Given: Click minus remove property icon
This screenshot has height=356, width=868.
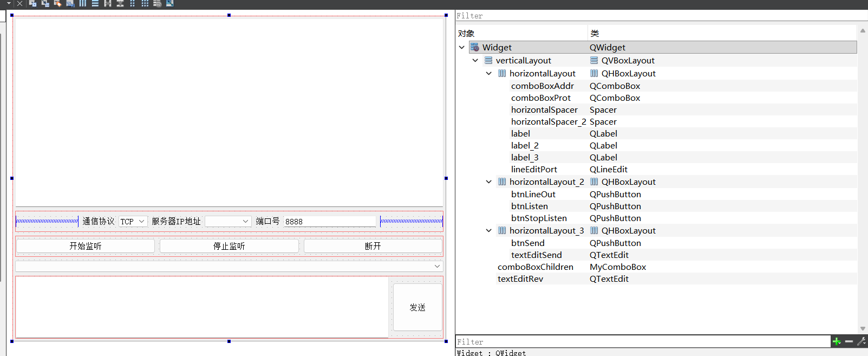Looking at the screenshot, I should pyautogui.click(x=849, y=341).
